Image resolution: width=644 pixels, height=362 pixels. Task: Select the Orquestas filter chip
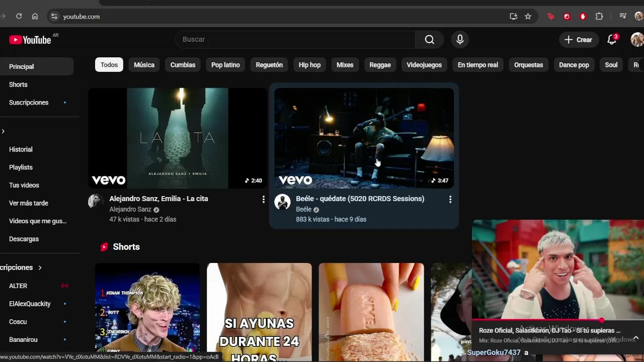click(528, 65)
